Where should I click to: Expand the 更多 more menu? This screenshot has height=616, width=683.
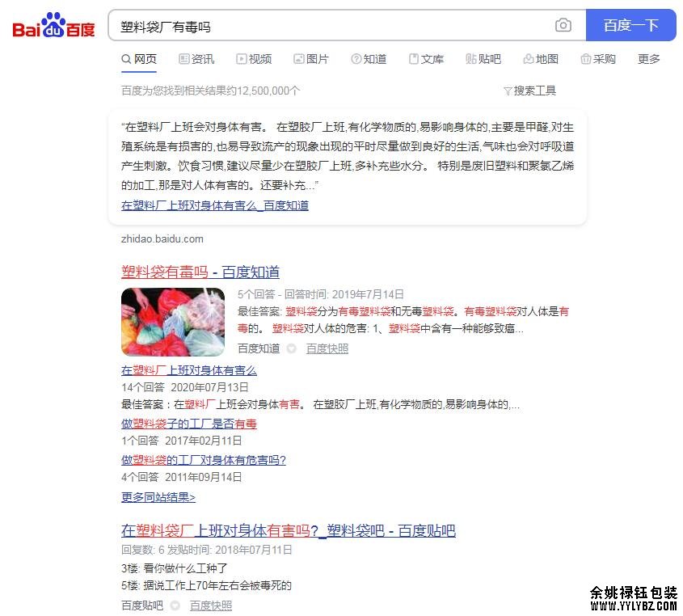pos(648,59)
